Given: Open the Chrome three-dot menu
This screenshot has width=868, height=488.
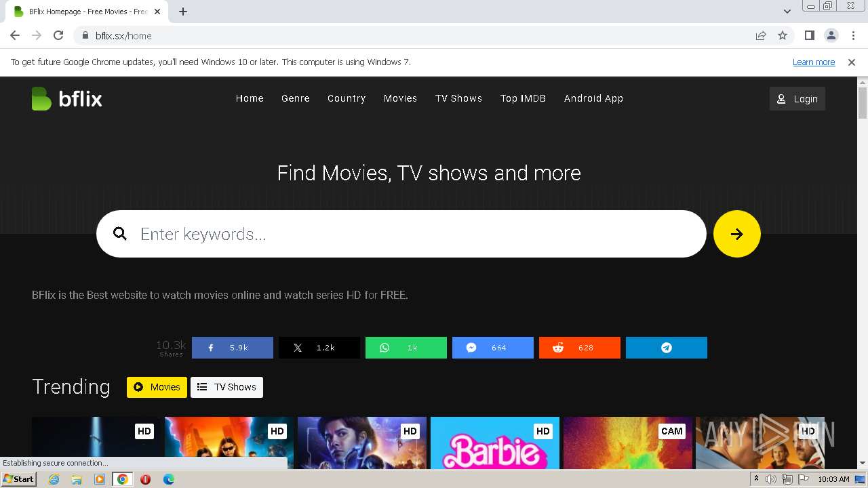Looking at the screenshot, I should point(853,36).
